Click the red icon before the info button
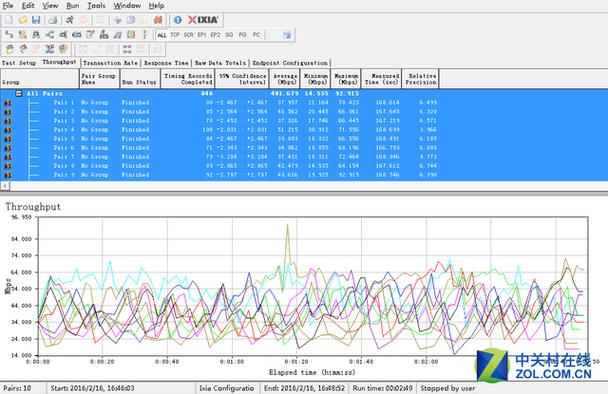608x394 pixels. tap(158, 20)
